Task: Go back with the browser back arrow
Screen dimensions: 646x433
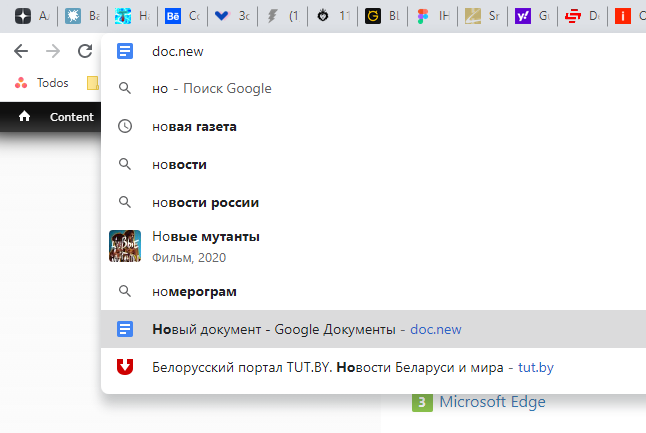Action: [x=21, y=51]
